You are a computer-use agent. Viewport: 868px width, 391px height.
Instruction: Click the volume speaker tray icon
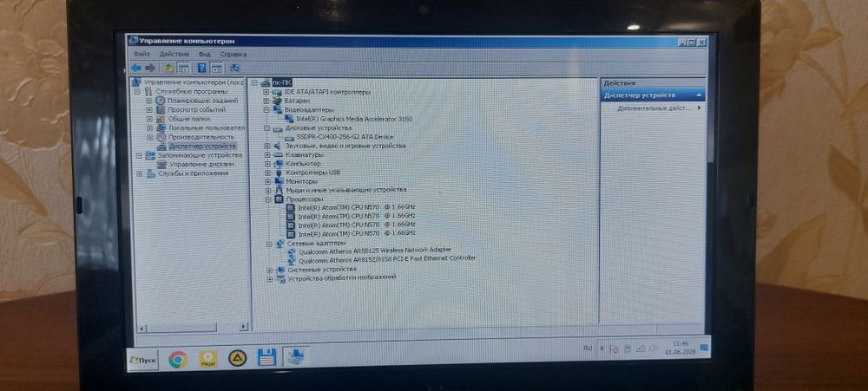654,349
